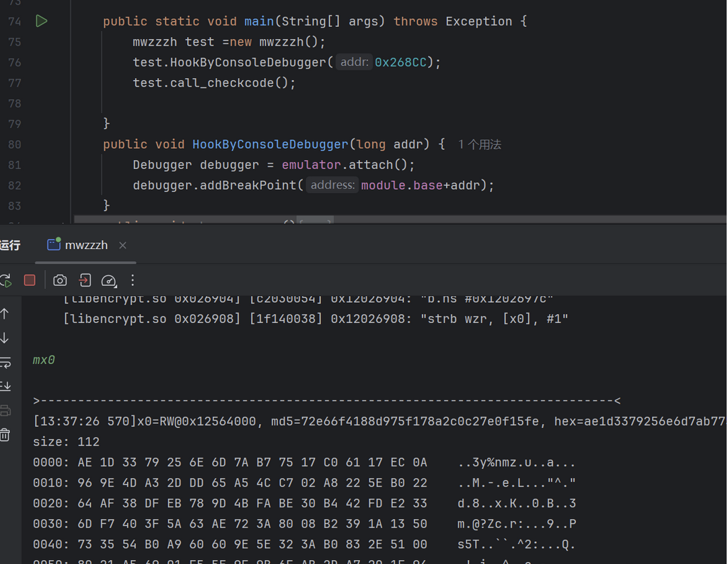
Task: Click the HookByConsoleDebugger method declaration name
Action: pos(270,144)
